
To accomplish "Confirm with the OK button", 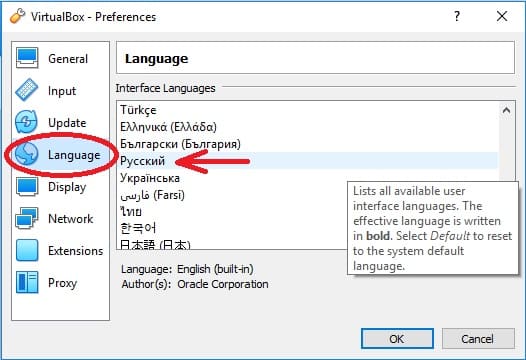I will pos(397,339).
